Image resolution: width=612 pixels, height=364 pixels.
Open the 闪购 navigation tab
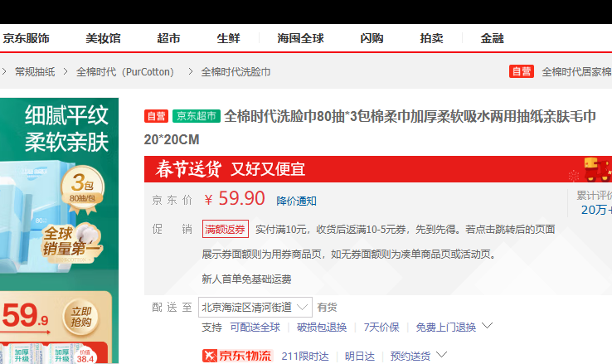(372, 38)
